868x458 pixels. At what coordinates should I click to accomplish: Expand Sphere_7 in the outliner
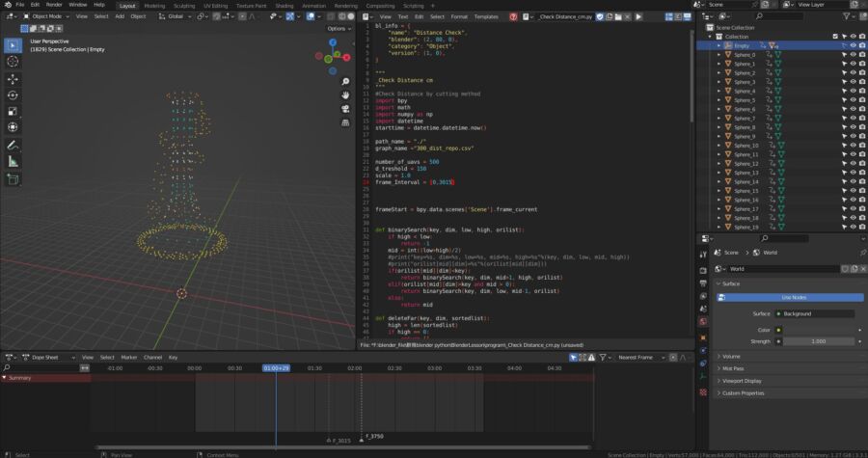719,119
